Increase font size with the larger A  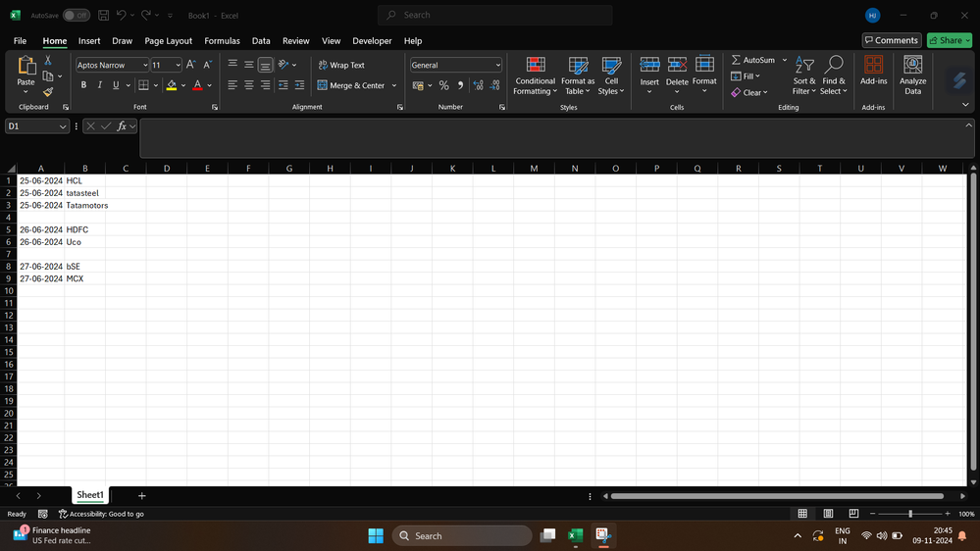pyautogui.click(x=191, y=65)
